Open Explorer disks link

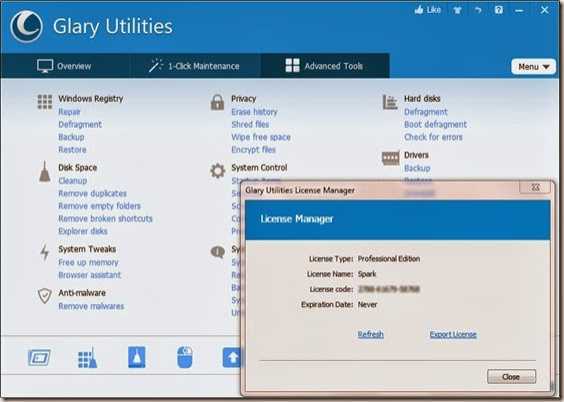point(83,231)
